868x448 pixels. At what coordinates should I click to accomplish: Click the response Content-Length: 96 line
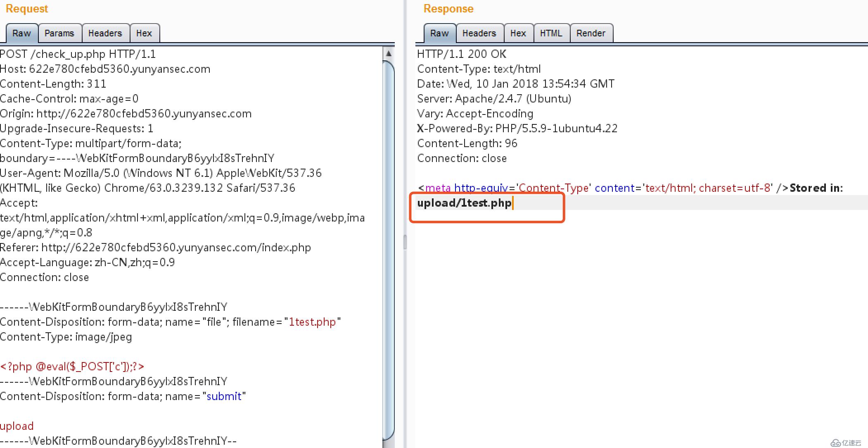(467, 143)
